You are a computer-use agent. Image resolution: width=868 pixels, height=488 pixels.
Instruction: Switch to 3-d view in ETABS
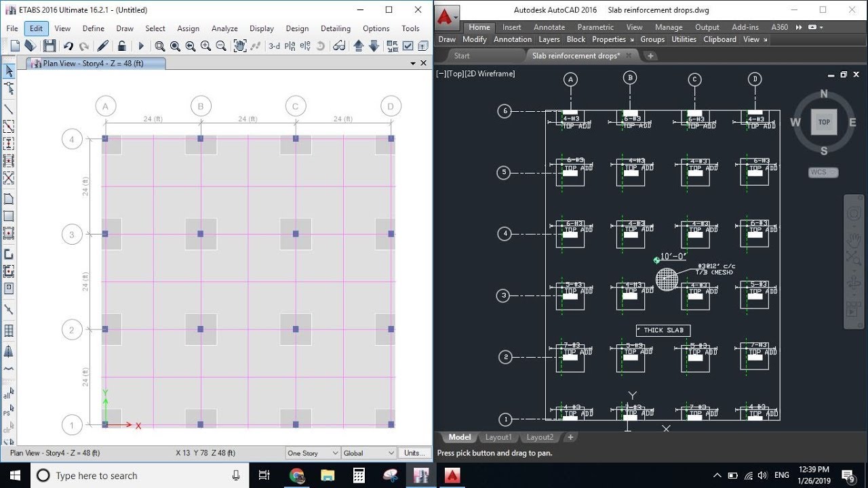(274, 46)
